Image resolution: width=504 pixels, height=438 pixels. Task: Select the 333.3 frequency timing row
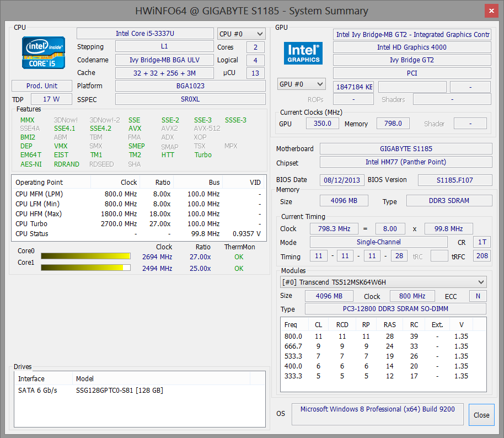click(383, 376)
